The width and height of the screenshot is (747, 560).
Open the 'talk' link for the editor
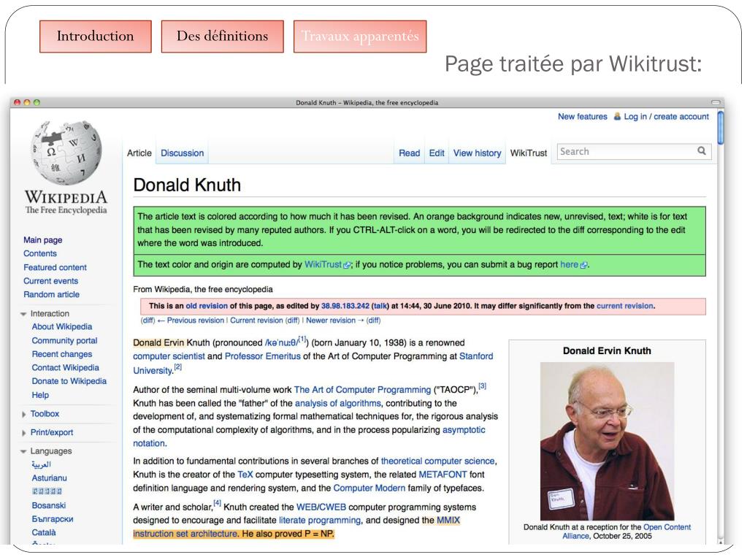point(380,306)
